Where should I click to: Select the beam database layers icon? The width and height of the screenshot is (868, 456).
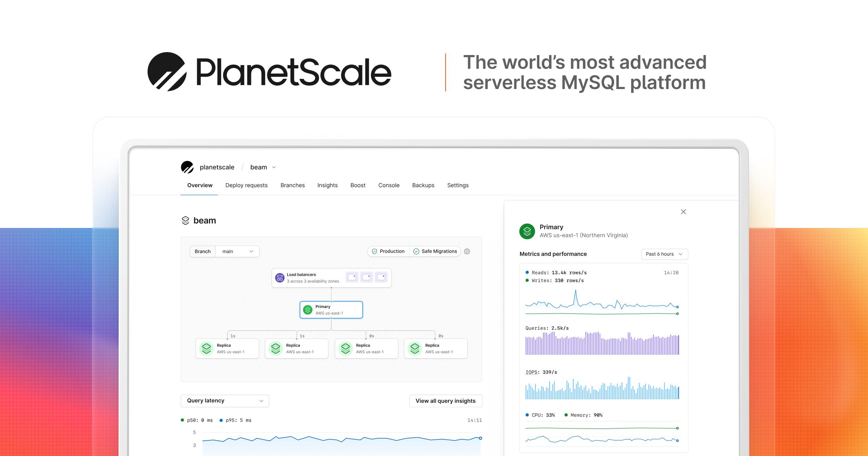tap(186, 220)
